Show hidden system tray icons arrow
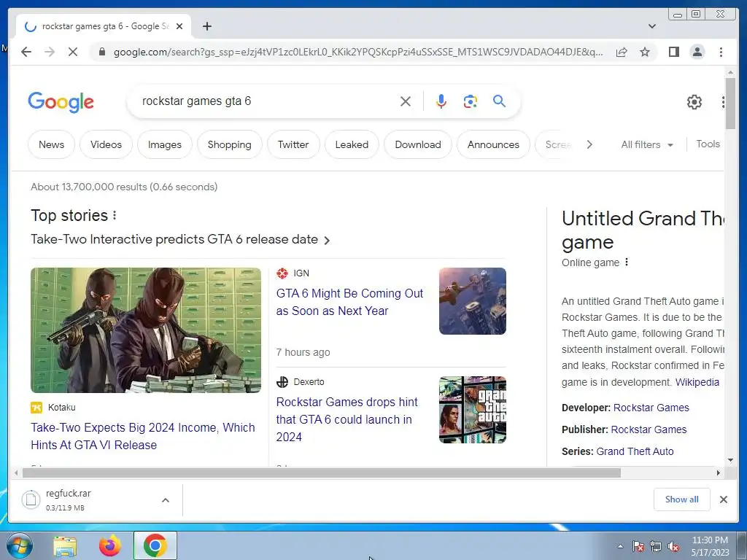The height and width of the screenshot is (560, 747). [x=620, y=547]
